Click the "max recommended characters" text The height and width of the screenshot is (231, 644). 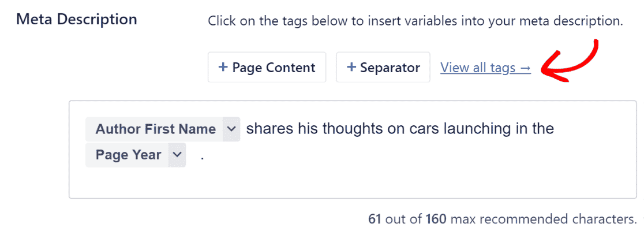pyautogui.click(x=544, y=219)
